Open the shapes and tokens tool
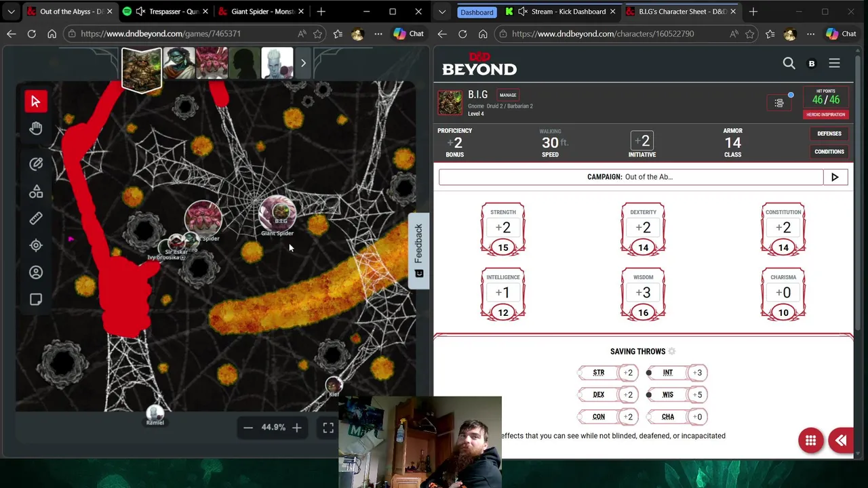Image resolution: width=868 pixels, height=488 pixels. tap(35, 192)
